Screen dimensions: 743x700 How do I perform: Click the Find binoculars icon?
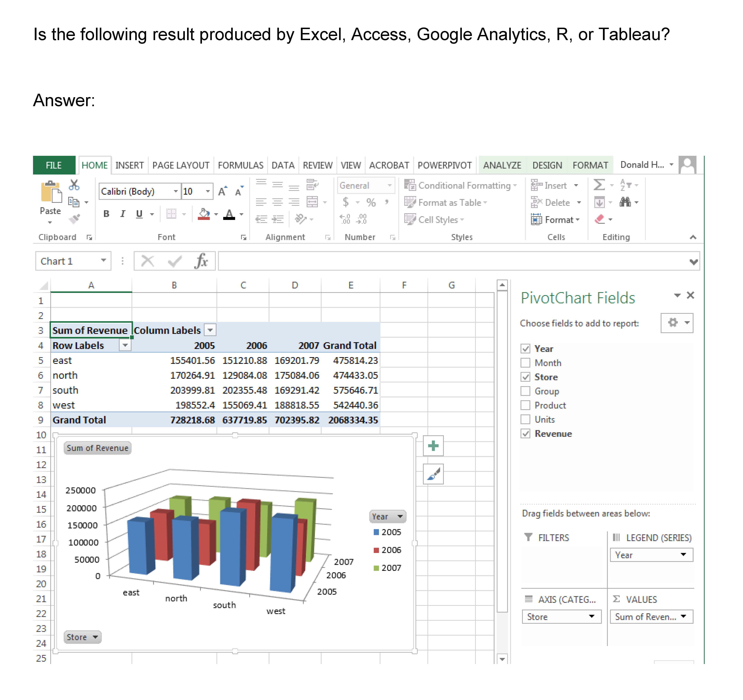click(625, 202)
